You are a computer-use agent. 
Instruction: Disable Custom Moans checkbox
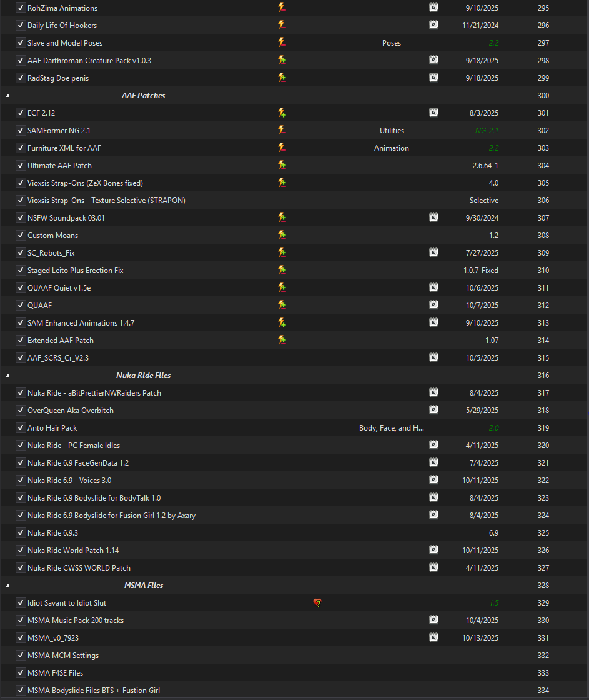20,235
